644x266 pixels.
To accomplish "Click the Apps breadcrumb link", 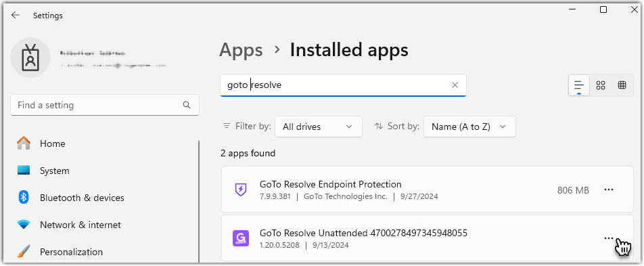I will click(x=241, y=50).
